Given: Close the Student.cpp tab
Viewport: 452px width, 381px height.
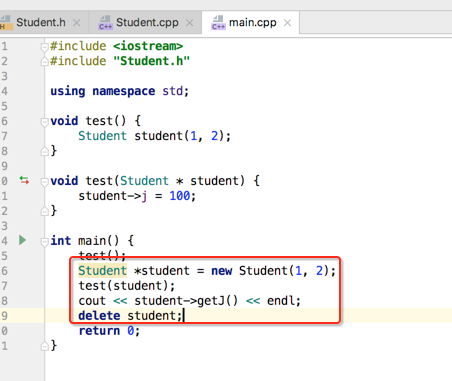Looking at the screenshot, I should (x=189, y=23).
